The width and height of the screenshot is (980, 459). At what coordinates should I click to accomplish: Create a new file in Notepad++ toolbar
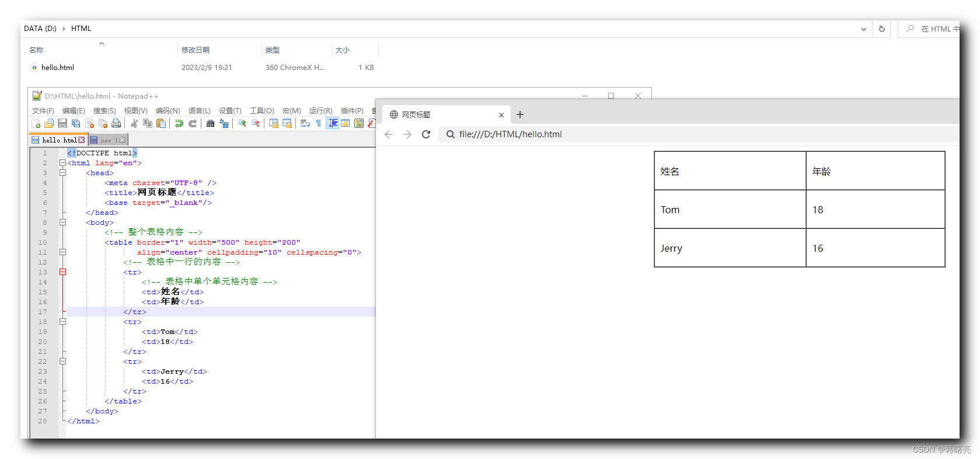point(36,123)
